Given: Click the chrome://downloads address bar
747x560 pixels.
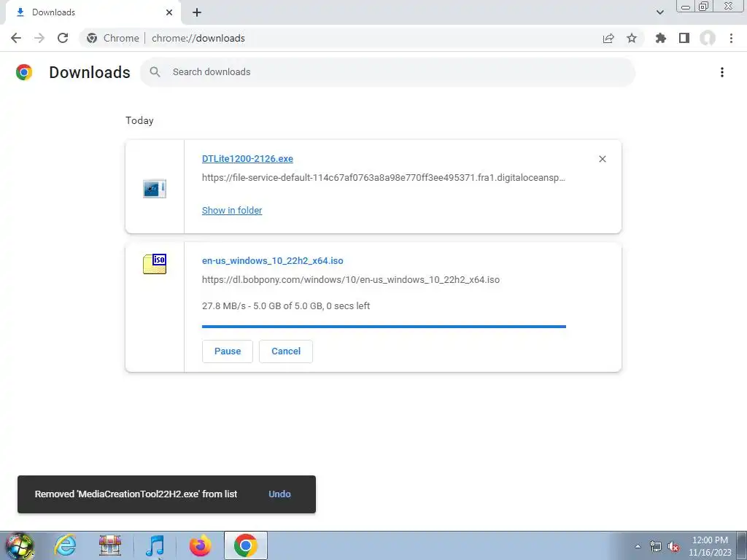Looking at the screenshot, I should click(x=362, y=38).
